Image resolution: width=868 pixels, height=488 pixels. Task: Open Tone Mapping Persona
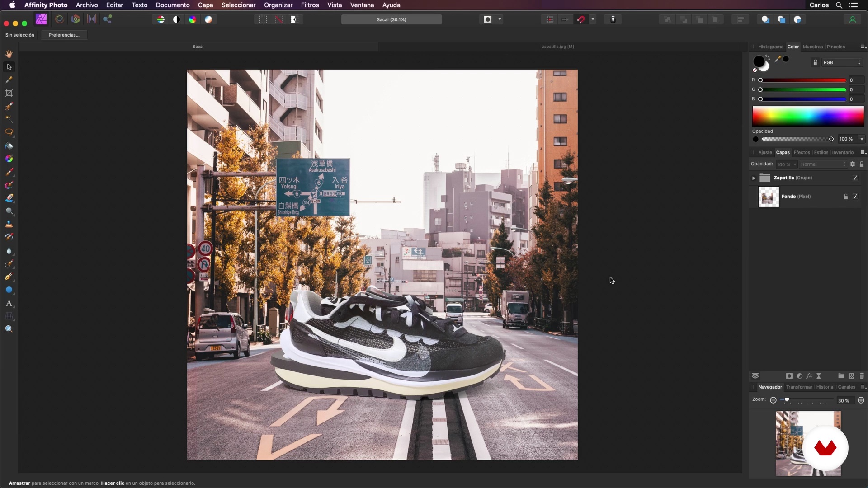point(92,19)
